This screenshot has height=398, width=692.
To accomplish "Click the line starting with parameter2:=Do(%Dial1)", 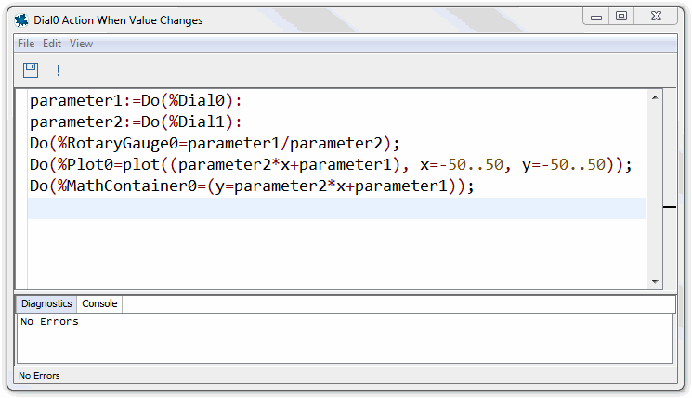I will (x=136, y=122).
